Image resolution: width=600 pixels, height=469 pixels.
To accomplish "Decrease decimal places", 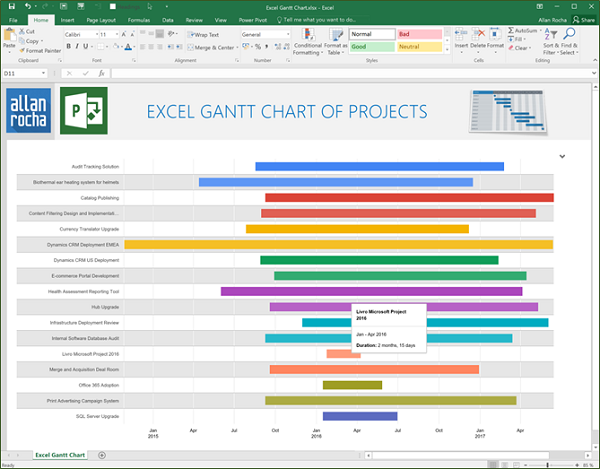I will [x=287, y=47].
